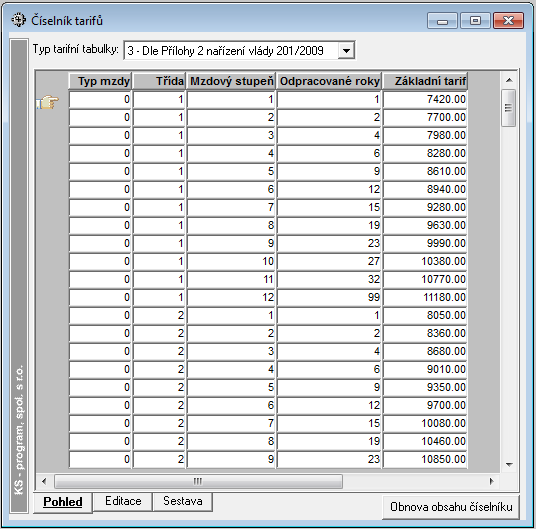Select the cell with tariff 9990.00
This screenshot has width=536, height=529.
pos(425,243)
